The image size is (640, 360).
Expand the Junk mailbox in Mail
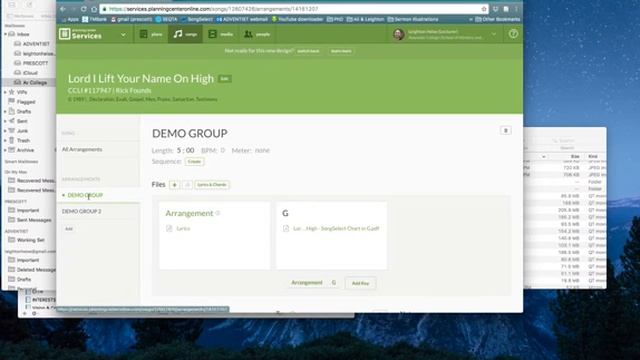(x=6, y=131)
